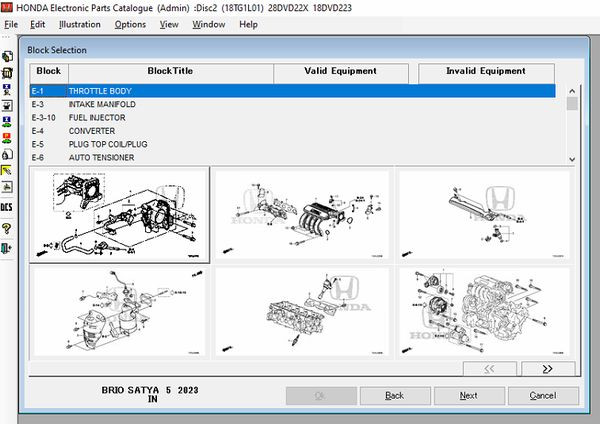Click the exit door icon in left toolbar

click(x=7, y=248)
